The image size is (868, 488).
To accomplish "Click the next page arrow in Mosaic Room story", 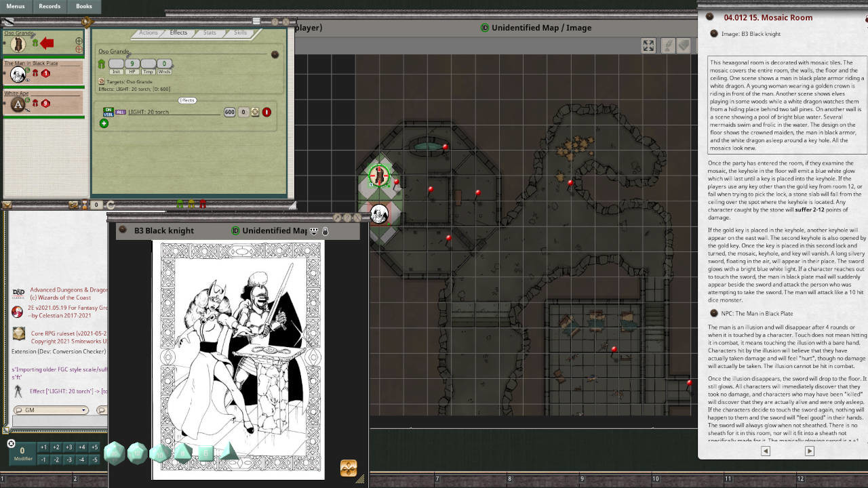I will pyautogui.click(x=810, y=451).
